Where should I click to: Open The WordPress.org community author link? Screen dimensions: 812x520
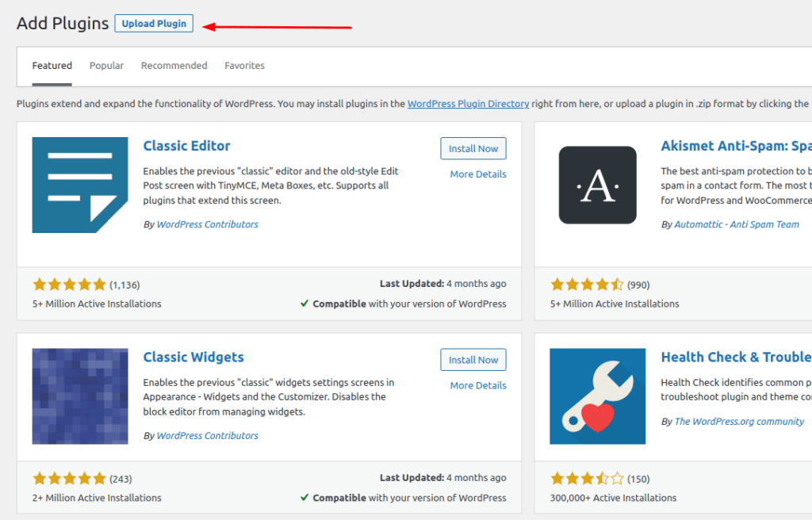[739, 422]
